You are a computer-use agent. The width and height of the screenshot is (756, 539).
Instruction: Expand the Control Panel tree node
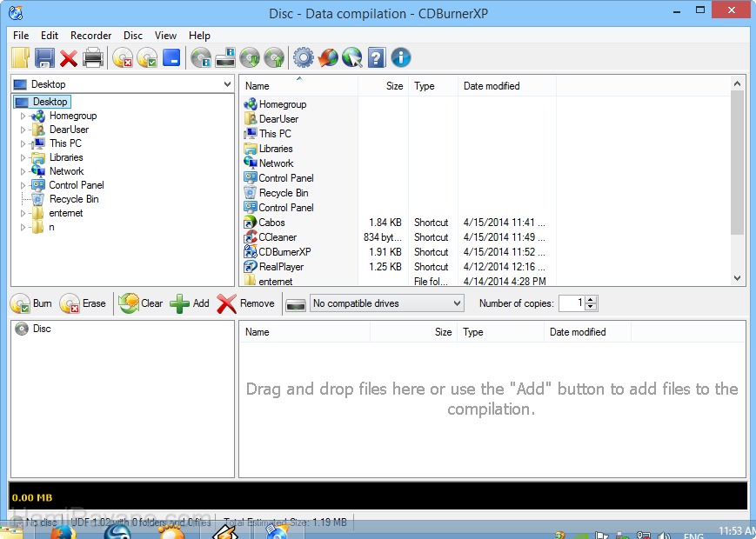23,186
